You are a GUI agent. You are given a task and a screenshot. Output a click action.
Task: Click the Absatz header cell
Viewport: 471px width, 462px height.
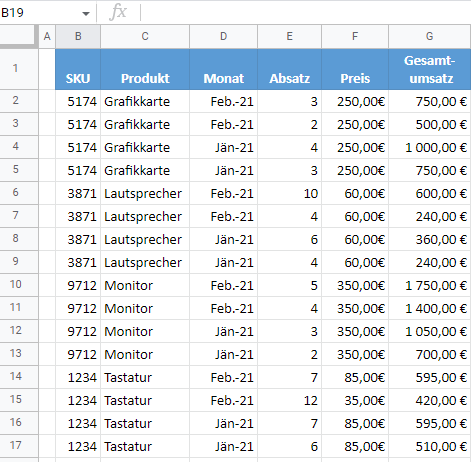[290, 69]
